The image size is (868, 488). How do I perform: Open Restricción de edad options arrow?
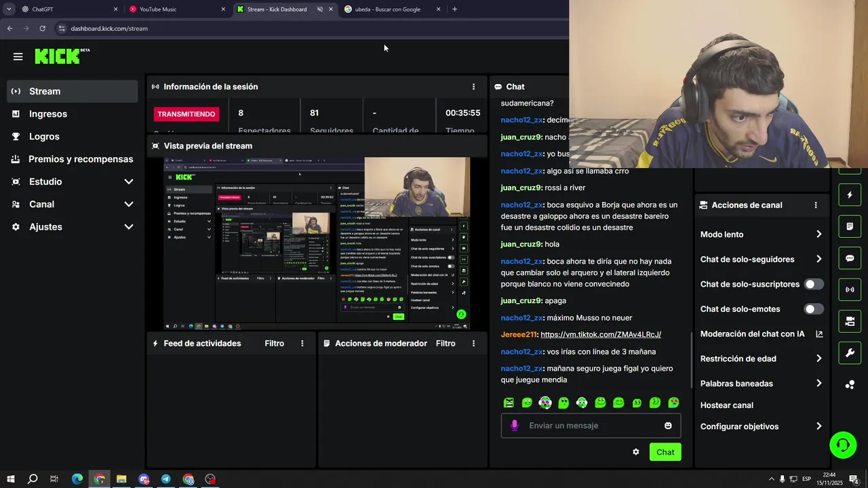818,359
